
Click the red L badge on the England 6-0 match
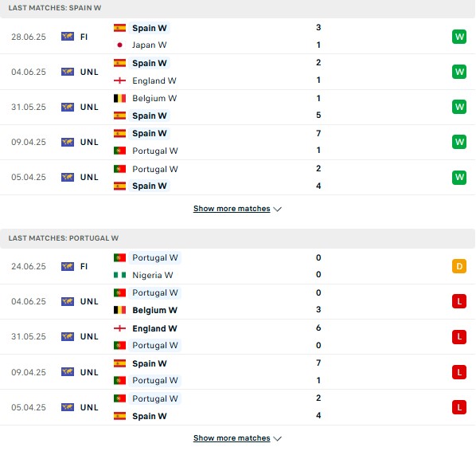click(x=459, y=336)
